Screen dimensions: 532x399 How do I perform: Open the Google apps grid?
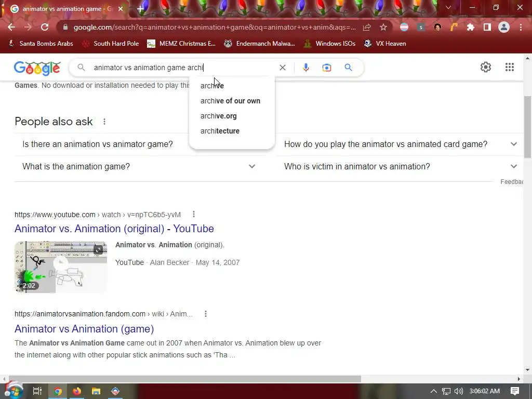pos(510,67)
